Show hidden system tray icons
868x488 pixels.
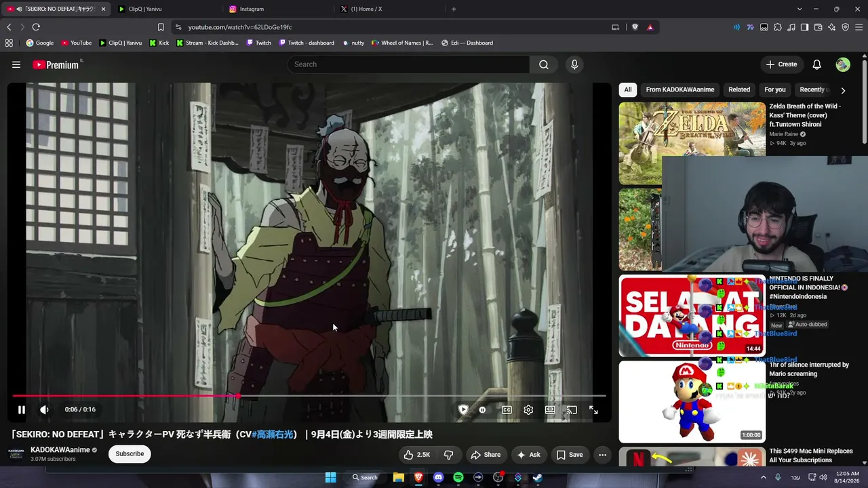[x=764, y=477]
